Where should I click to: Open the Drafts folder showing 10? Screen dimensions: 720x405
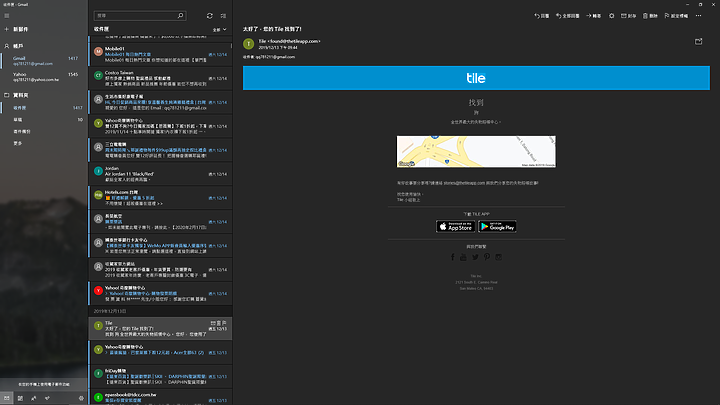tap(44, 119)
